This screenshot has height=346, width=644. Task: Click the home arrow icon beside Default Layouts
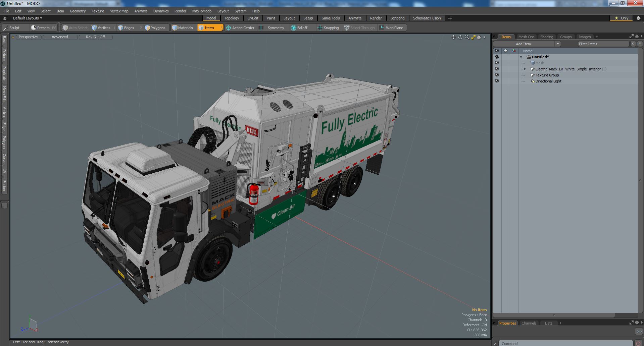[x=5, y=18]
